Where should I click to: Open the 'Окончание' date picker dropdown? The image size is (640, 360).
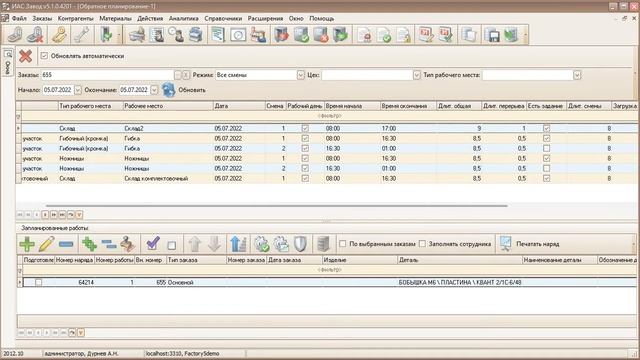[154, 90]
